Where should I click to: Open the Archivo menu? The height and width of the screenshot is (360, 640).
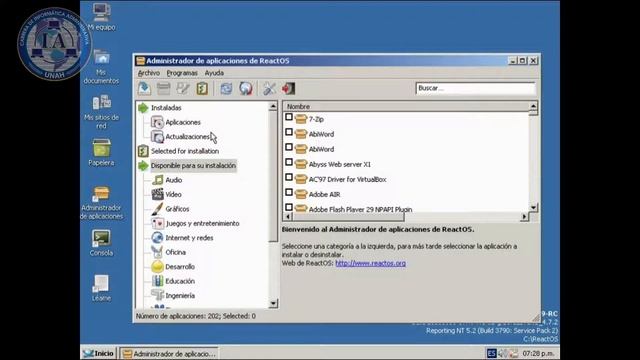pos(149,73)
